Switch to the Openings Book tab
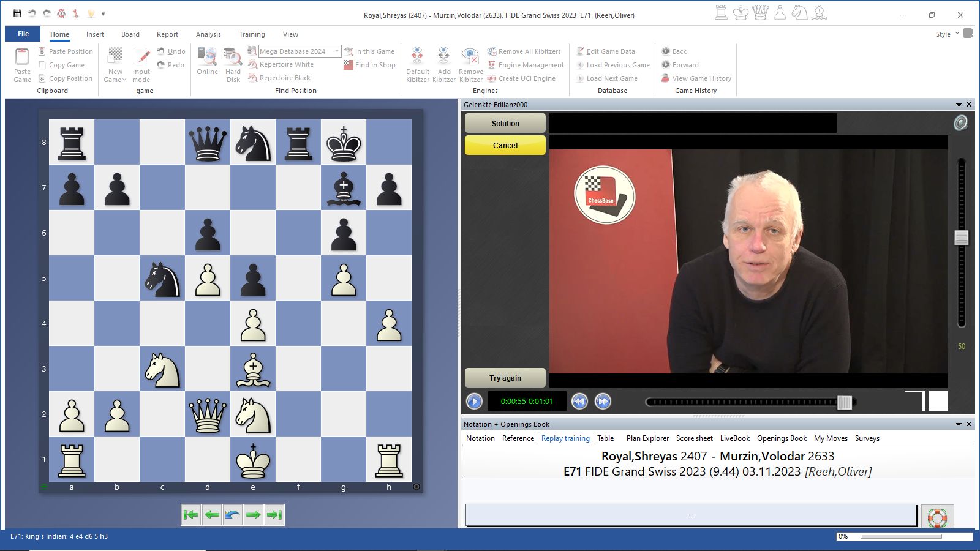This screenshot has width=980, height=551. 782,438
